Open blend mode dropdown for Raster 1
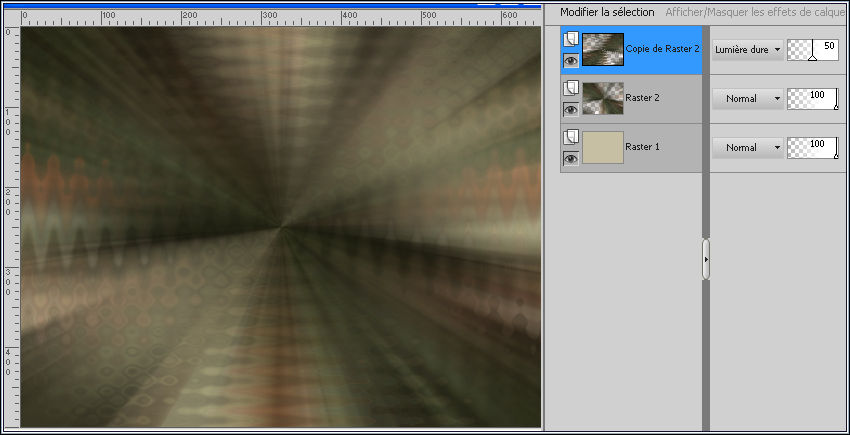 pos(748,148)
